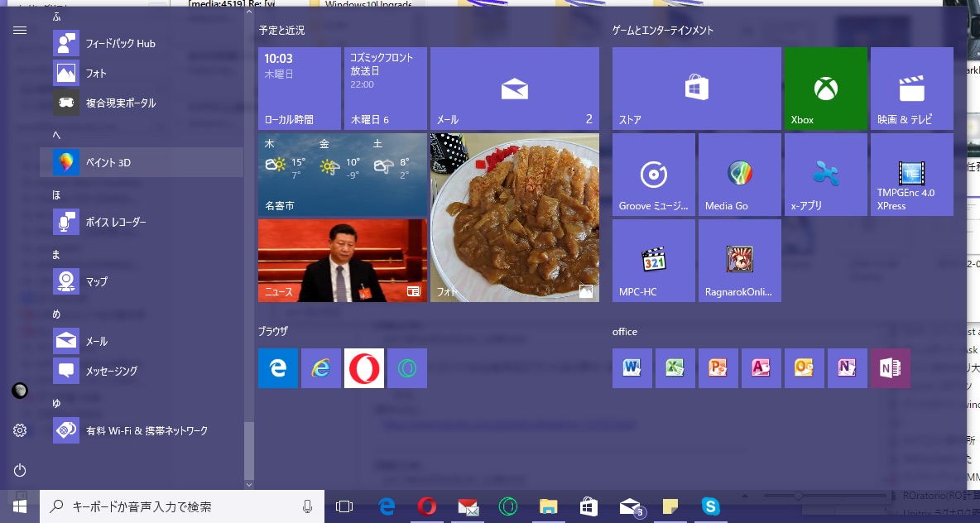Launch the Xbox tile
The image size is (980, 523).
(x=825, y=89)
